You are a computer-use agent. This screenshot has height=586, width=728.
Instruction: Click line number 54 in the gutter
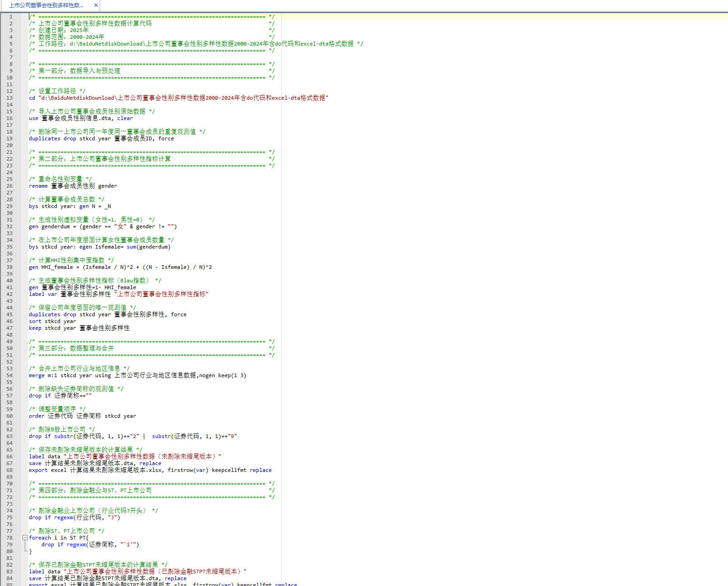[10, 375]
